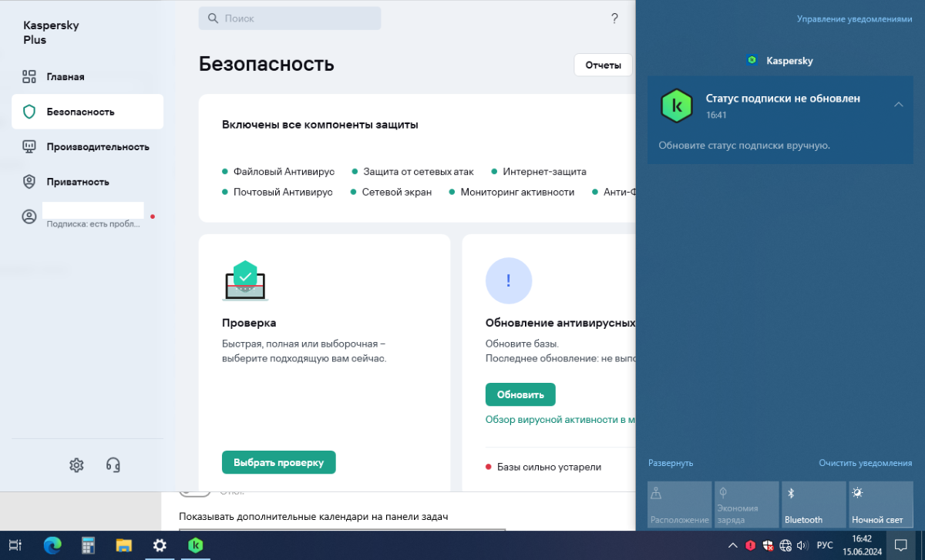
Task: Click the Обновить databases button
Action: (520, 394)
